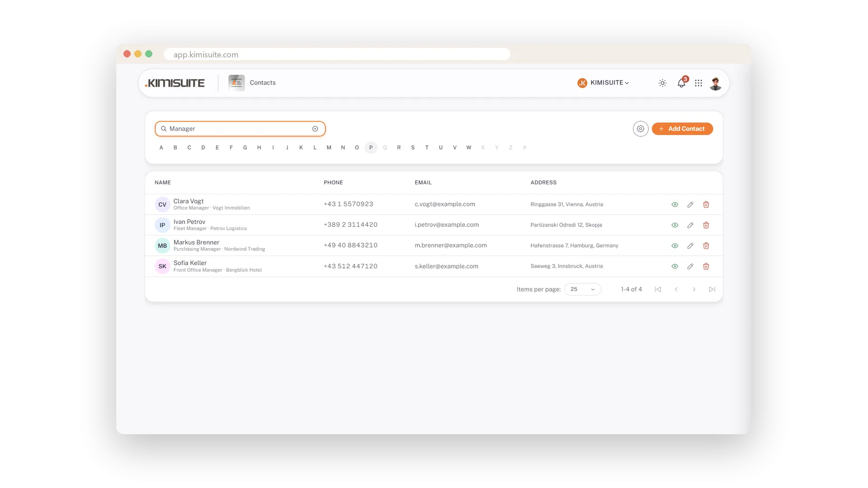The image size is (868, 488).
Task: View Ivan Petrov contact details
Action: tap(675, 225)
